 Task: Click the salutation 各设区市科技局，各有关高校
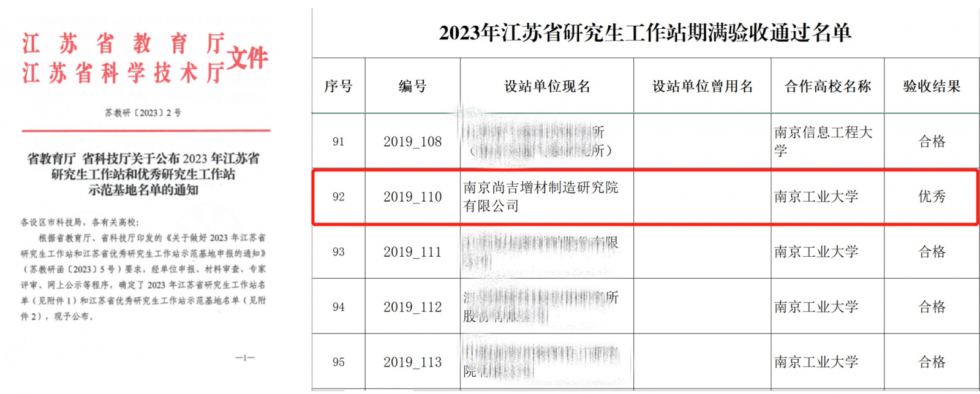80,222
